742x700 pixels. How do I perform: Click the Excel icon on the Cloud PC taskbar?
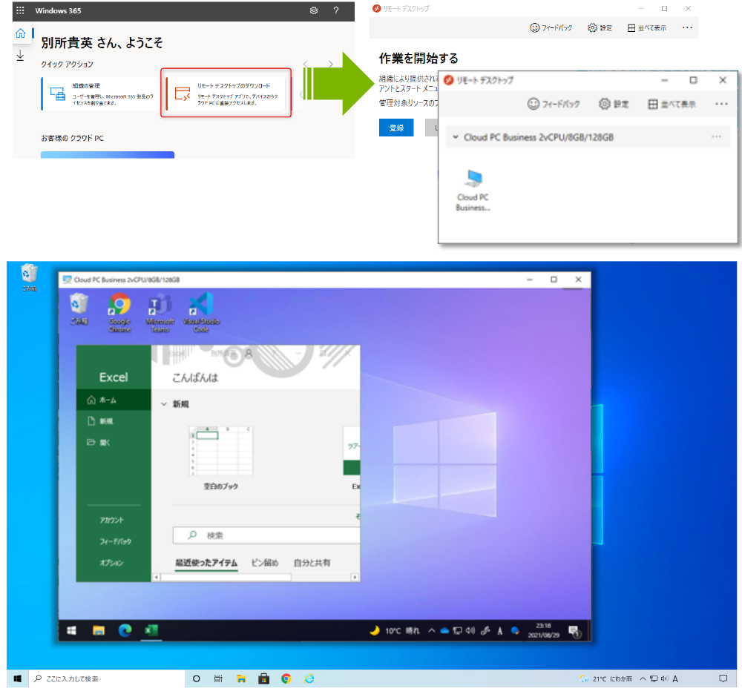pos(151,630)
